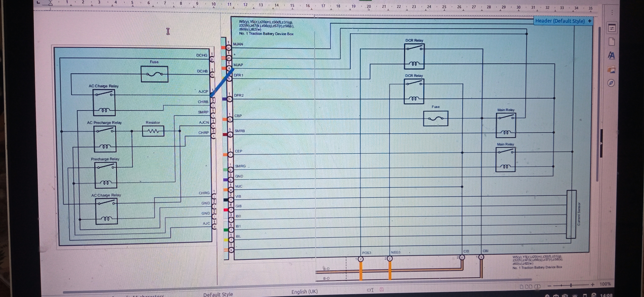Viewport: 644px width, 297px height.
Task: Click the document modified save indicator
Action: click(x=381, y=290)
